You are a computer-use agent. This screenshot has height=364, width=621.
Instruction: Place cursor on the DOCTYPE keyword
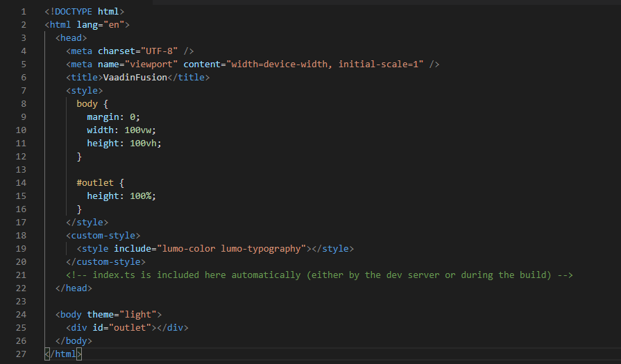(74, 12)
